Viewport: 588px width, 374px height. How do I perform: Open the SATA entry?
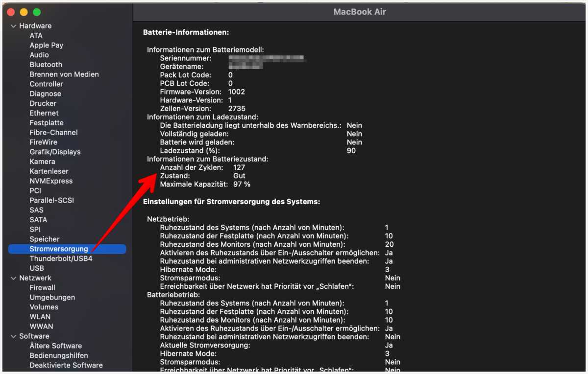(38, 220)
